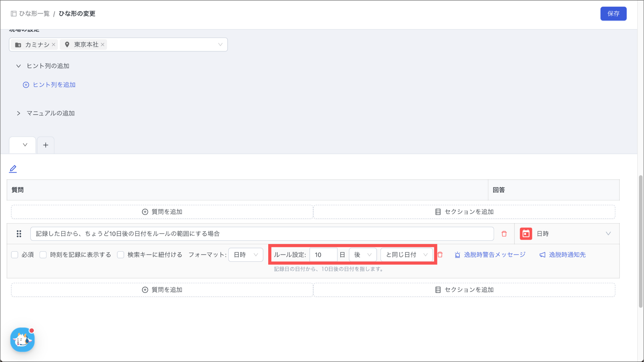The height and width of the screenshot is (362, 644).
Task: Click the rule days input showing 10
Action: coord(323,255)
